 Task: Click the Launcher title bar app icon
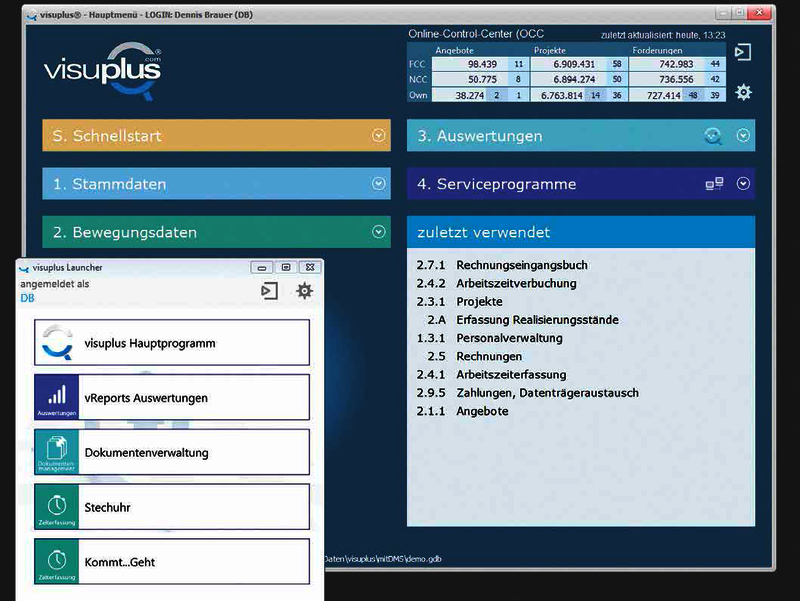(x=23, y=268)
